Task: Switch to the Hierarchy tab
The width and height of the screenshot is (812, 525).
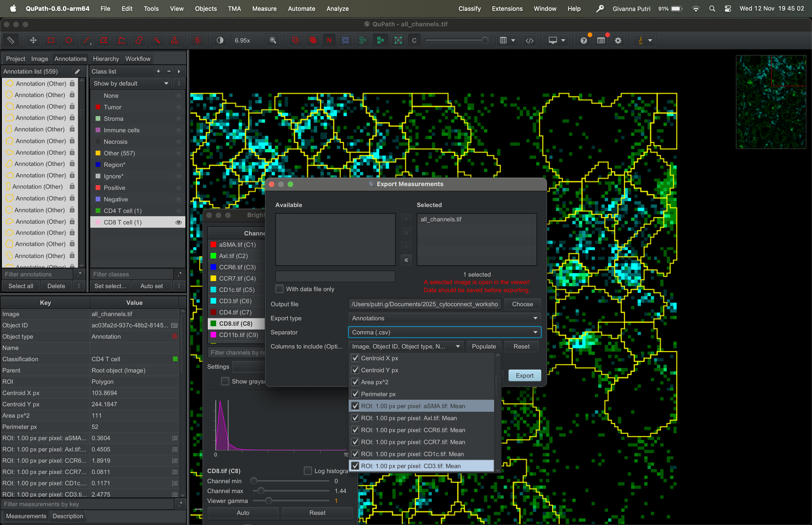Action: click(x=106, y=59)
